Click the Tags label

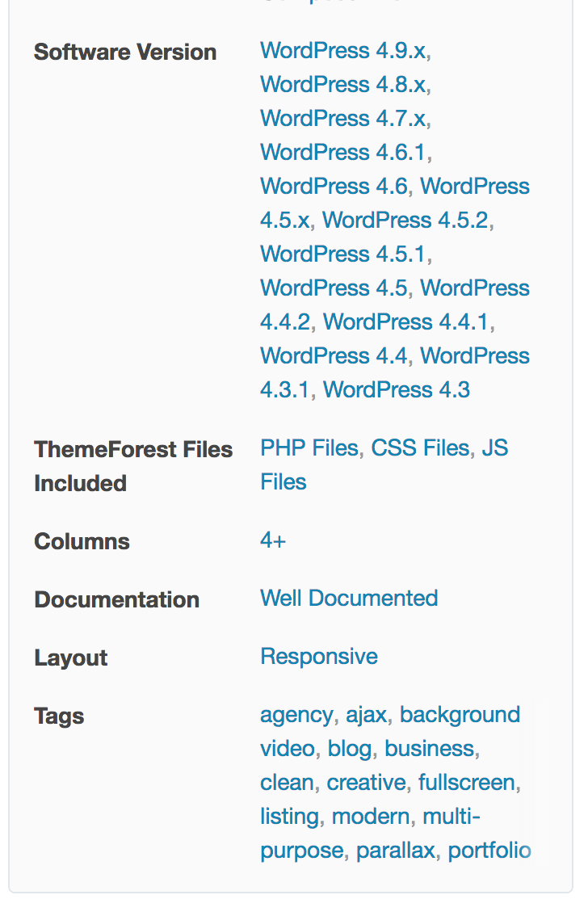[59, 717]
